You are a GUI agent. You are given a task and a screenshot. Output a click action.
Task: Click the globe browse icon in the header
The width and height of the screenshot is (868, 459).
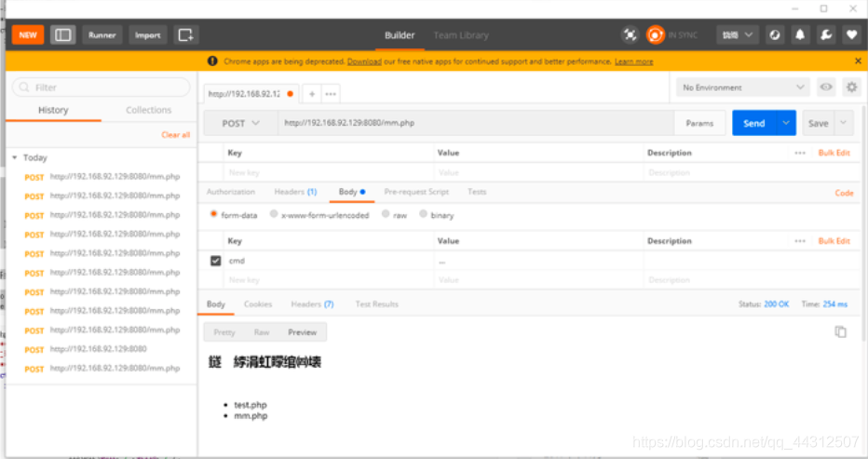pyautogui.click(x=775, y=34)
